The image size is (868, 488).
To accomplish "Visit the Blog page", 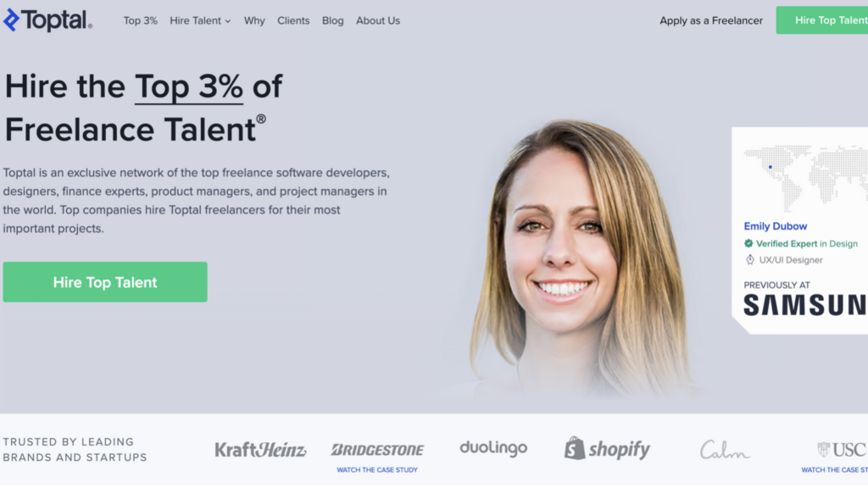I will tap(332, 20).
